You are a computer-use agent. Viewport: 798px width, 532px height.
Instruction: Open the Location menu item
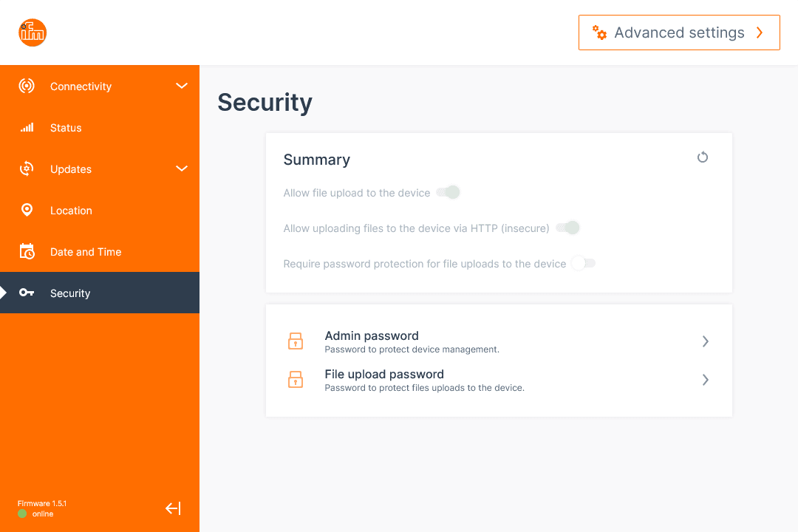pyautogui.click(x=71, y=211)
